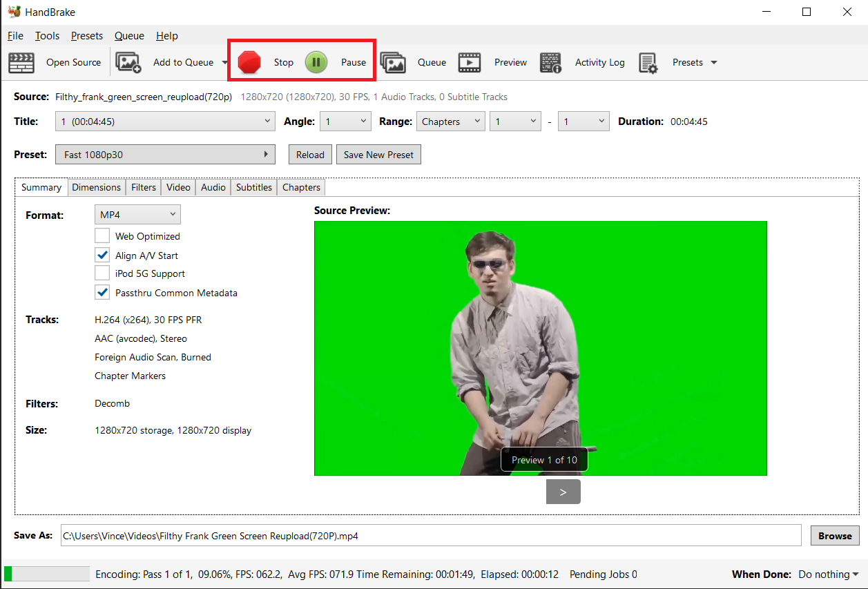This screenshot has height=589, width=868.
Task: Open the Queue window
Action: (x=418, y=62)
